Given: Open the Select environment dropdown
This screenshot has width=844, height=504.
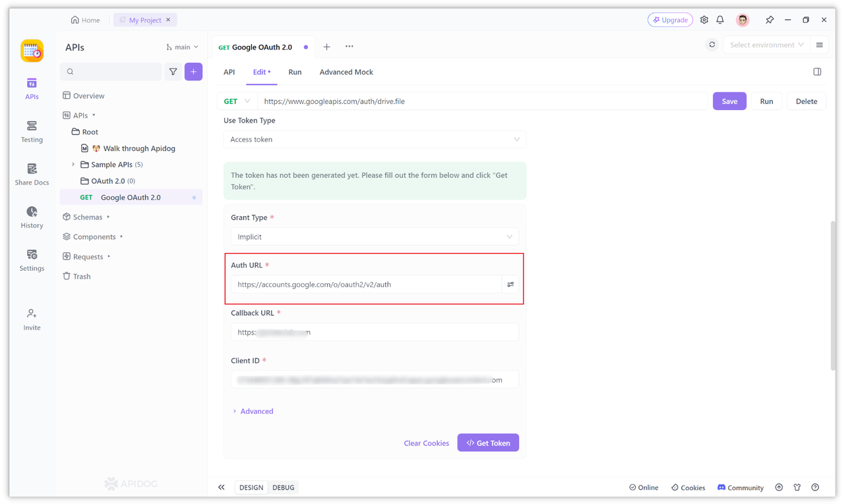Looking at the screenshot, I should click(766, 45).
